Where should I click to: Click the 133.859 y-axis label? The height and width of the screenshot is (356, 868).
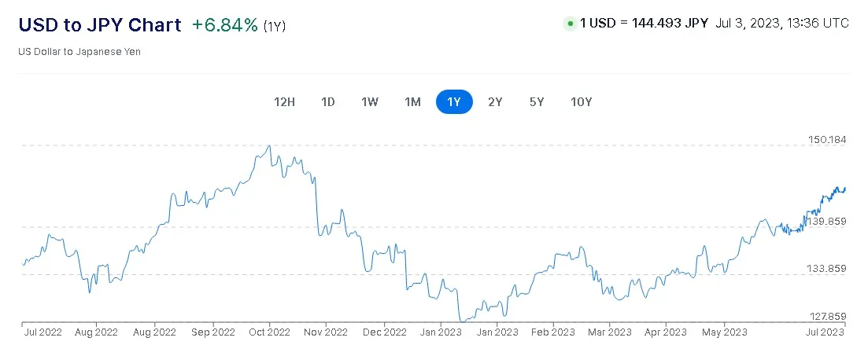(827, 269)
